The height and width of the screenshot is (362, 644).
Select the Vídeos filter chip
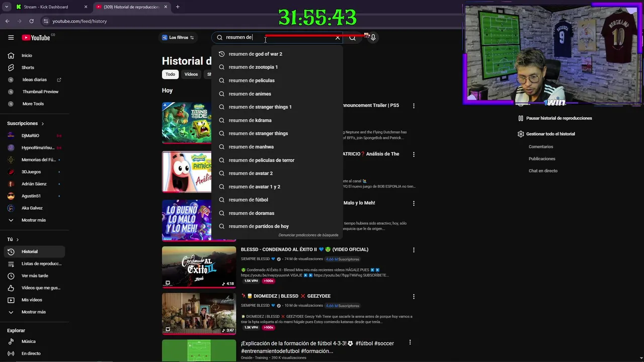(191, 74)
